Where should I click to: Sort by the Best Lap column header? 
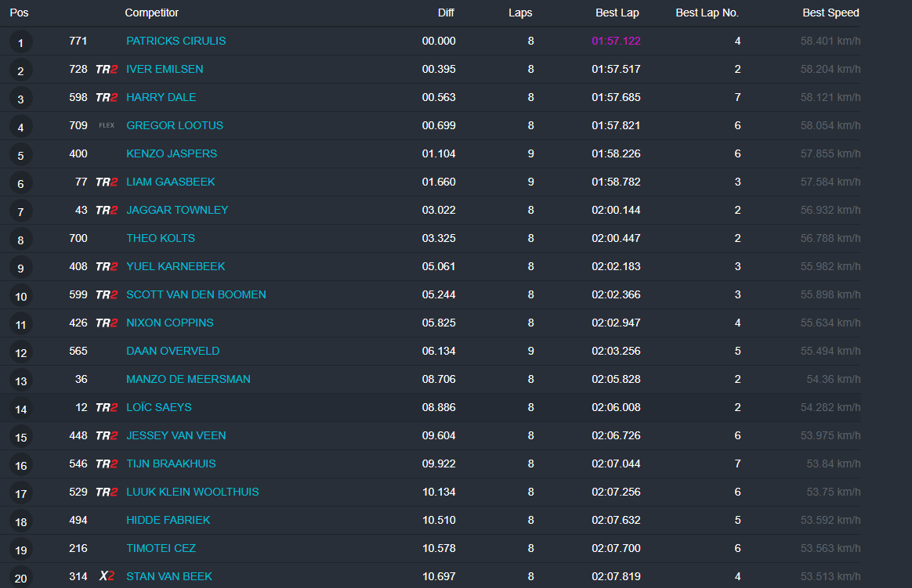tap(617, 13)
